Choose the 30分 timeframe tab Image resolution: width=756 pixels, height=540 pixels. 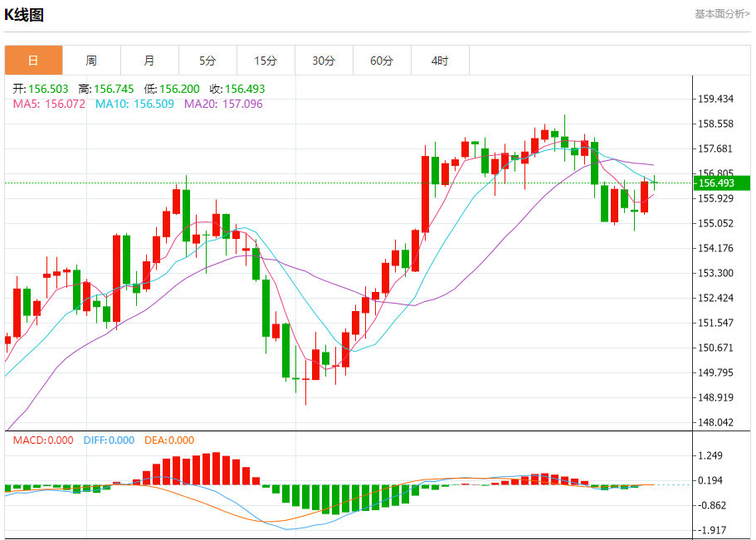click(324, 61)
